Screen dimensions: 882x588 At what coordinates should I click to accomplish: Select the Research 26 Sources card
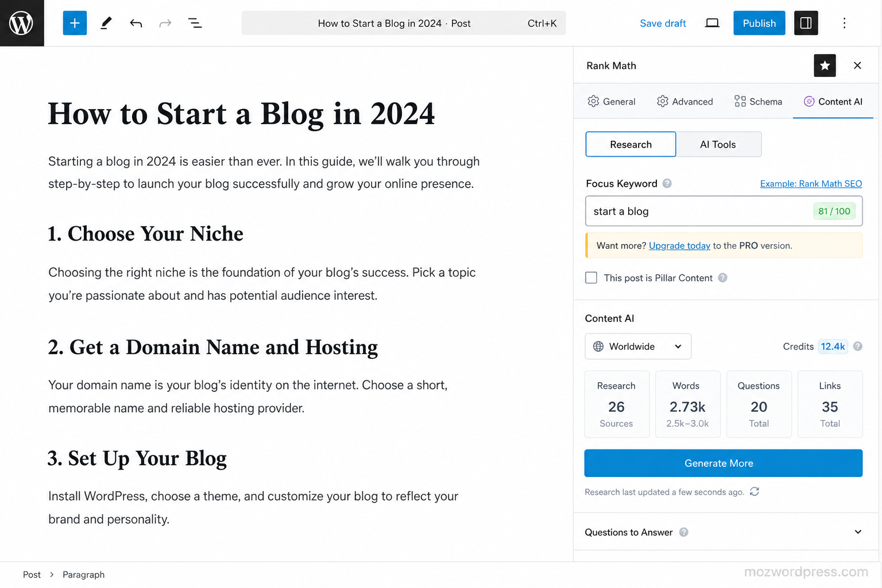pos(617,404)
